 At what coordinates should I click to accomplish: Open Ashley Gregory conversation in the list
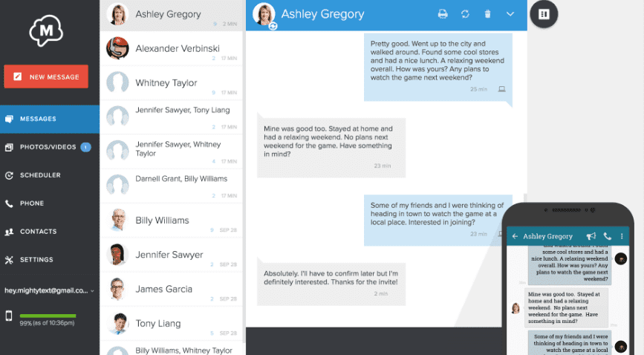(x=172, y=15)
